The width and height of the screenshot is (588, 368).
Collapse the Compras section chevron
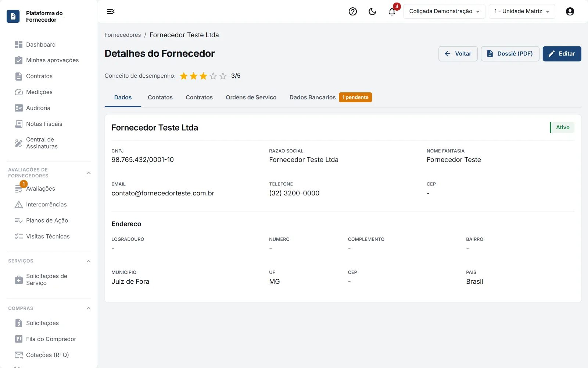pos(89,308)
